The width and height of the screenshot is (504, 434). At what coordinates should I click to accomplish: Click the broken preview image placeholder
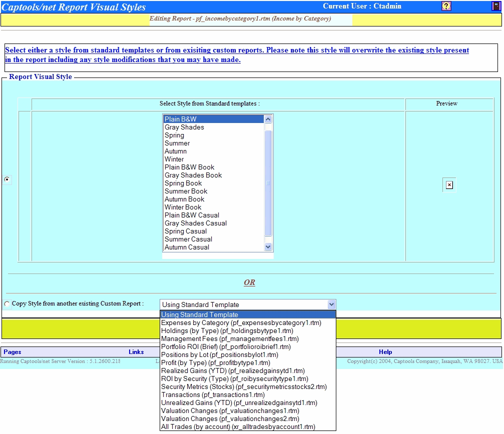pos(449,185)
